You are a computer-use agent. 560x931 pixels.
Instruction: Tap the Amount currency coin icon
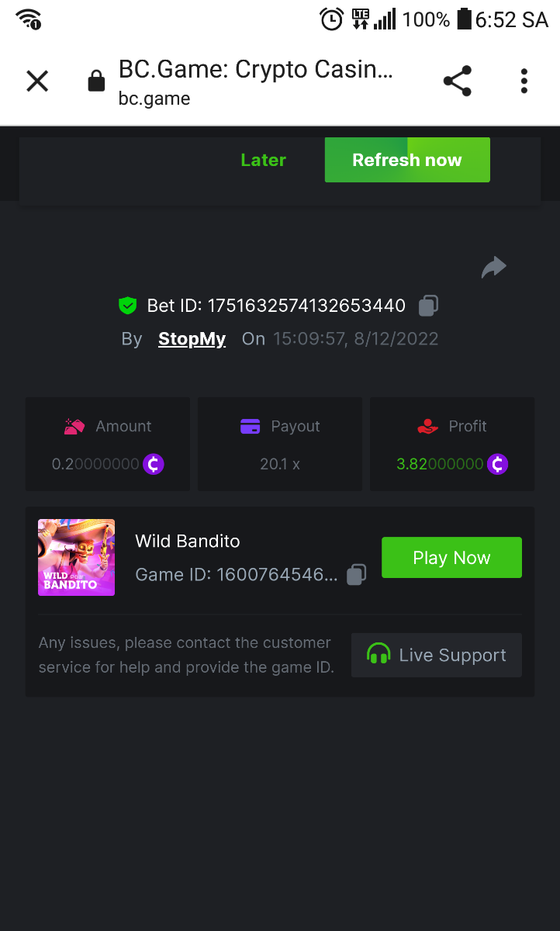[x=154, y=464]
